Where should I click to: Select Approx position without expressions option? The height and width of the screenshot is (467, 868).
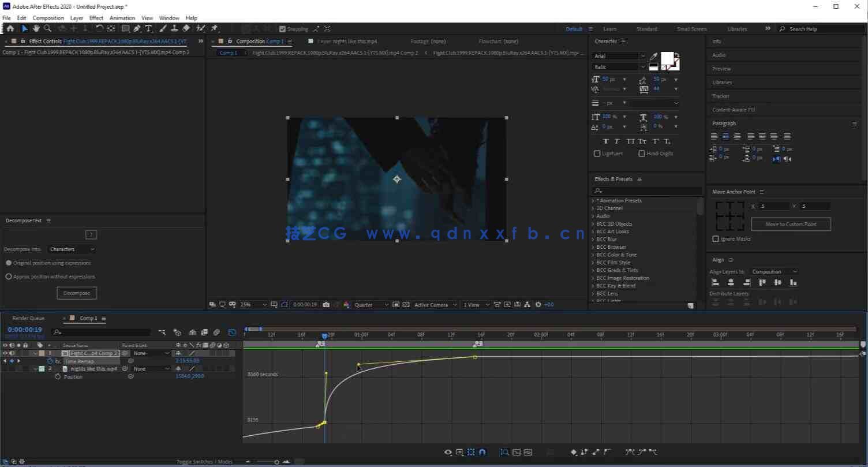click(x=9, y=277)
